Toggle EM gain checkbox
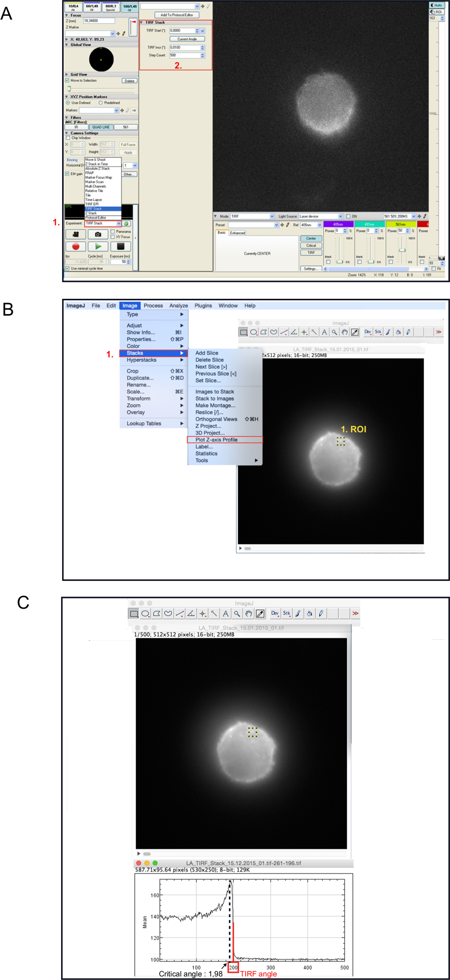This screenshot has height=980, width=450. [x=67, y=174]
